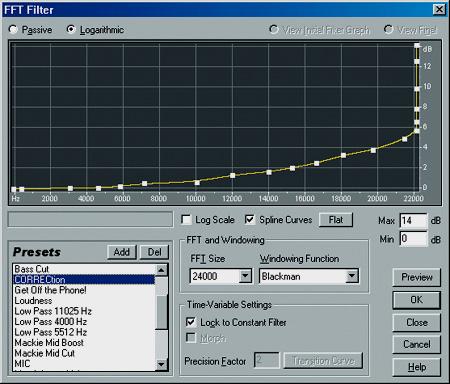Viewport: 450px width, 384px height.
Task: Click presets list scroll down arrow
Action: [x=162, y=364]
